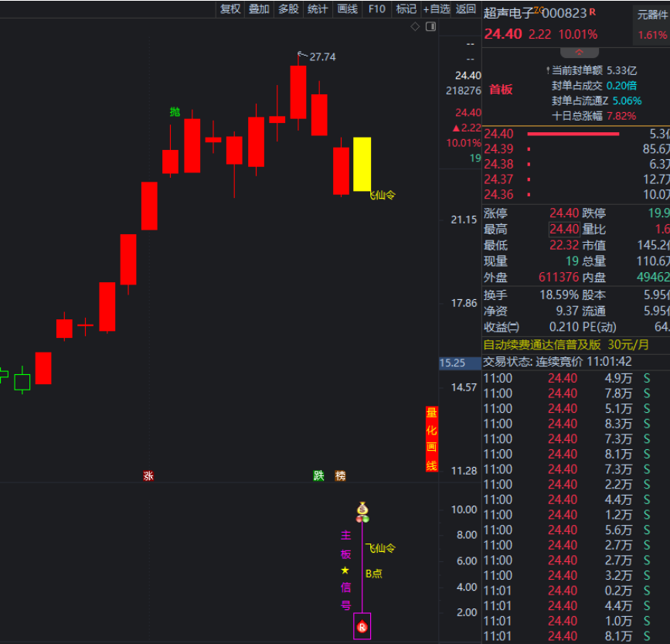Click the red R icon in purple box

tap(362, 627)
